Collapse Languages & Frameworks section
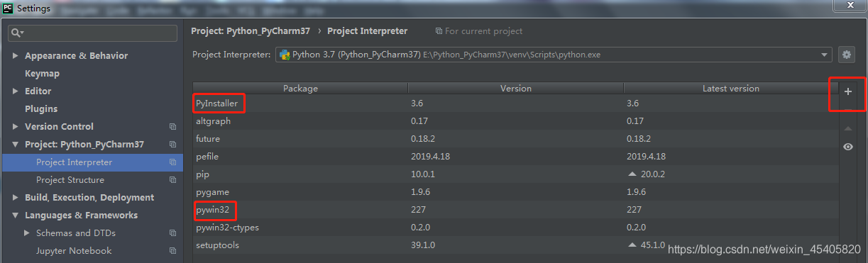The width and height of the screenshot is (868, 263). [x=16, y=216]
